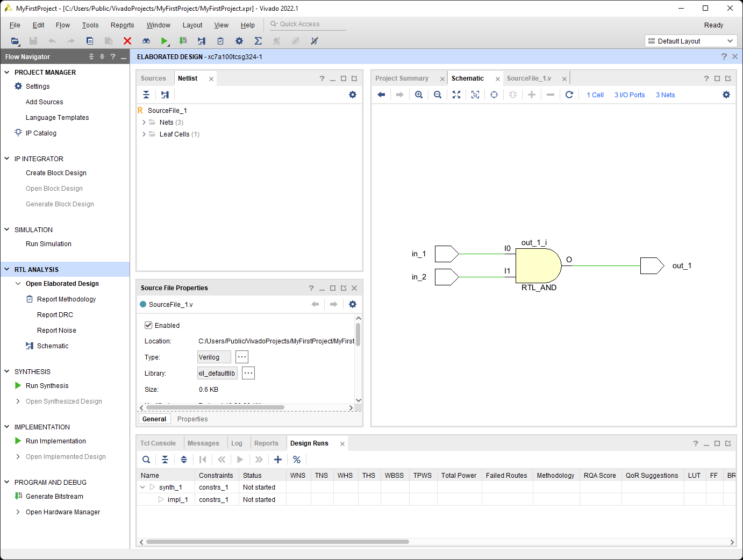This screenshot has width=743, height=560.
Task: Click the Sigma report toolbar icon
Action: click(258, 41)
